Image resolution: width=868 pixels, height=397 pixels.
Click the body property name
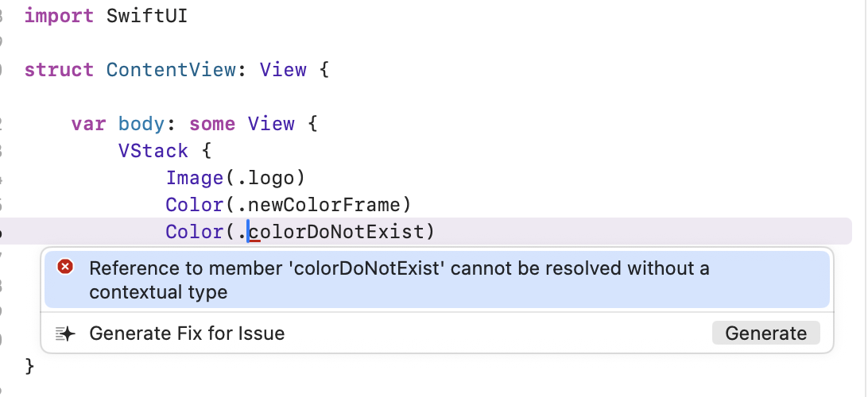point(141,124)
